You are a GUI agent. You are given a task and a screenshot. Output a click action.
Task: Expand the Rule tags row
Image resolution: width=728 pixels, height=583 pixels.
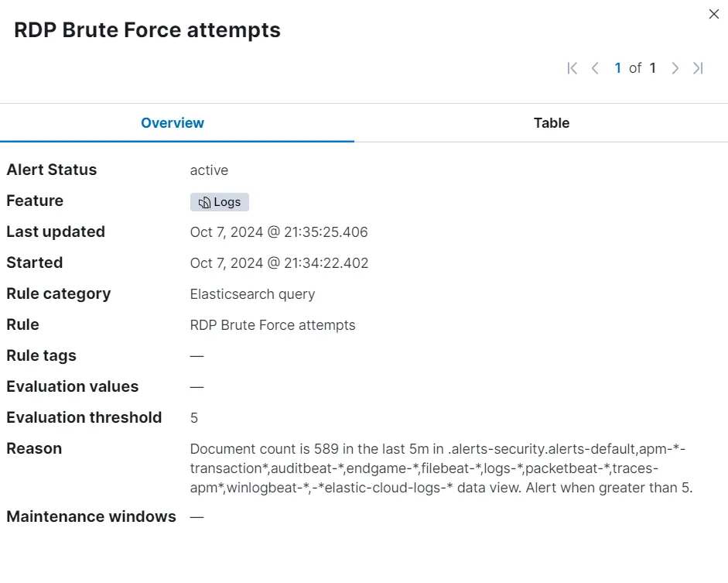click(197, 356)
